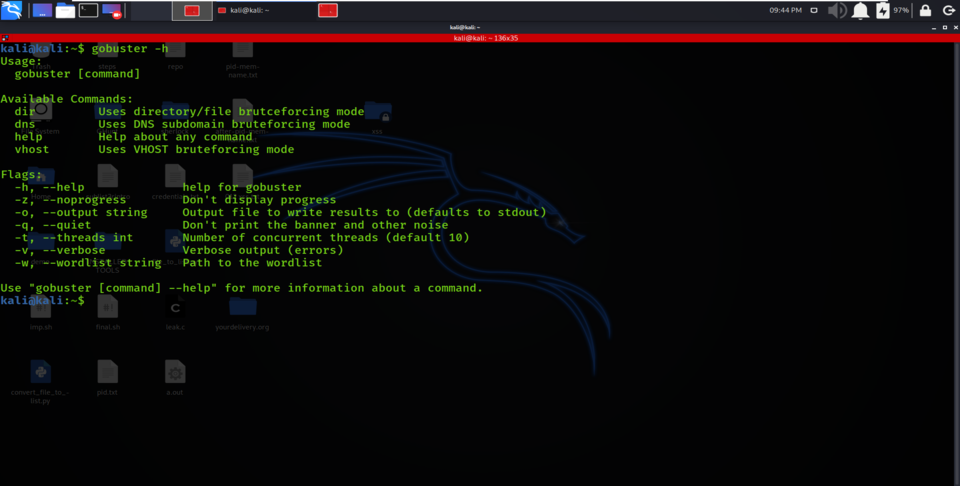
Task: Lock the screen with the padlock icon
Action: tap(925, 10)
